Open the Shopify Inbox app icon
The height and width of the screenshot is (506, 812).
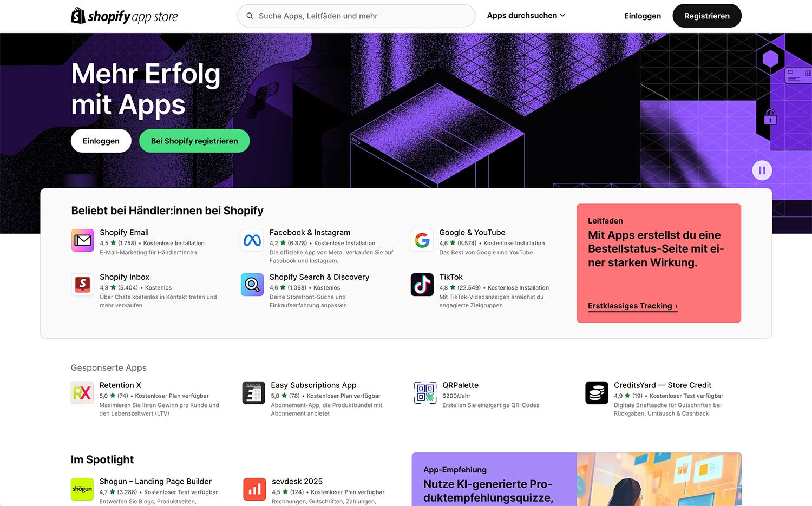[82, 285]
